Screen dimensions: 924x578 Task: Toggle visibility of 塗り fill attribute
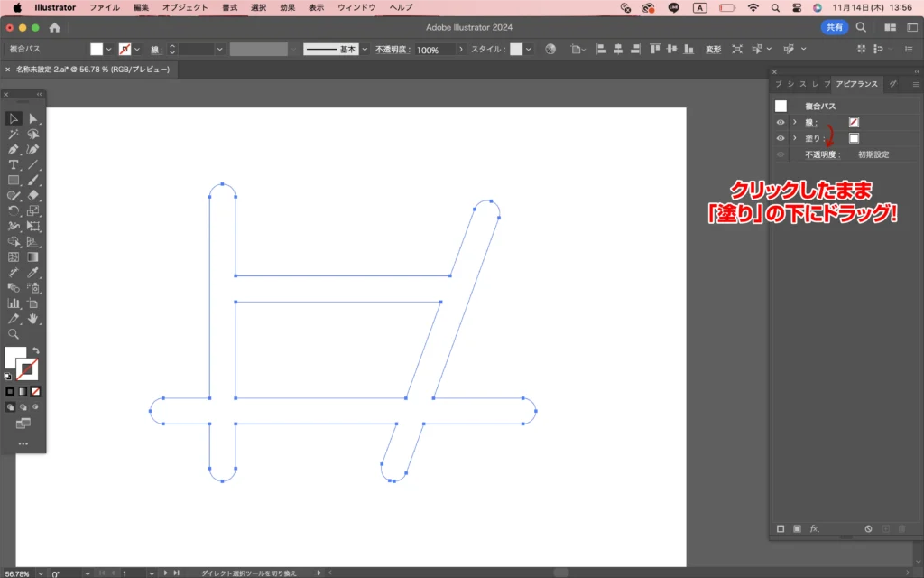(x=781, y=138)
